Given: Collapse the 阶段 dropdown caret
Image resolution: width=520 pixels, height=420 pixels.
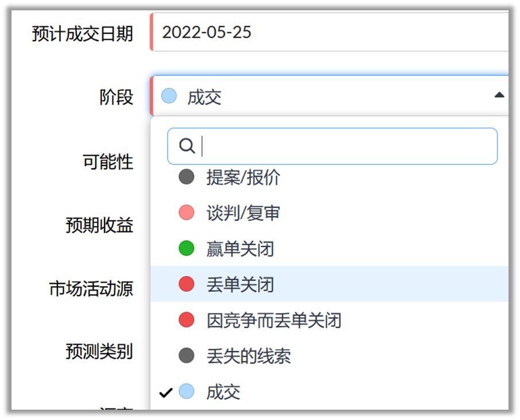Looking at the screenshot, I should tap(499, 95).
